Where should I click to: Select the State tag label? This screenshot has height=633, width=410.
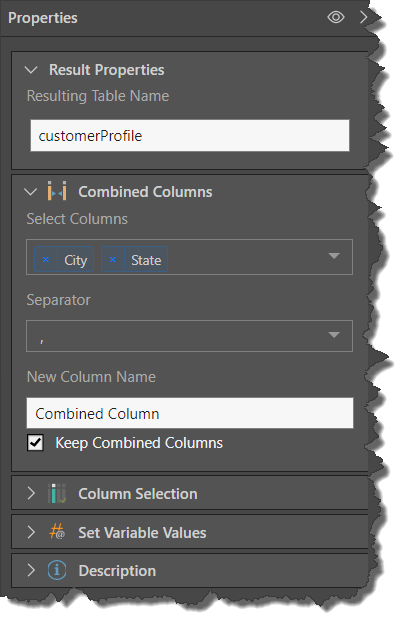tap(146, 260)
